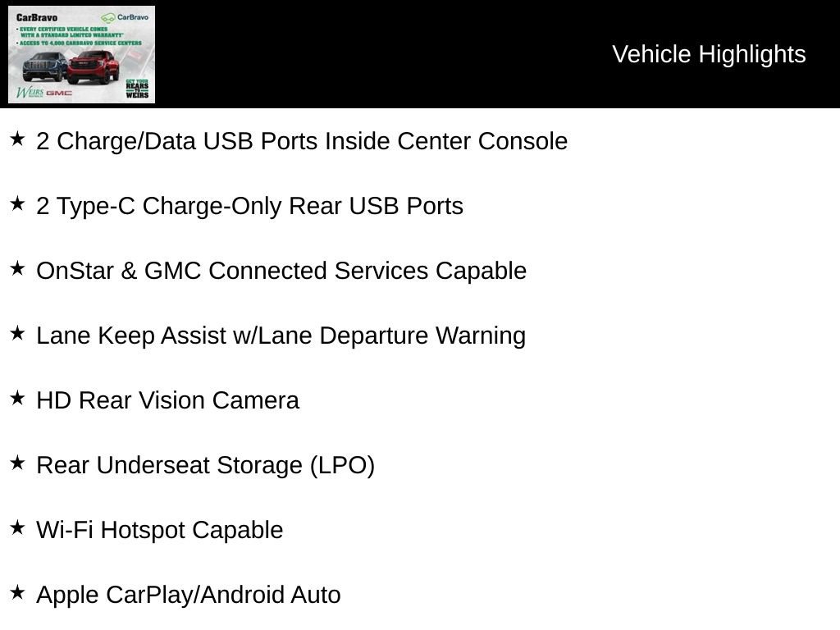Select Wi-Fi Hotspot Capable text
840x630 pixels.
160,531
